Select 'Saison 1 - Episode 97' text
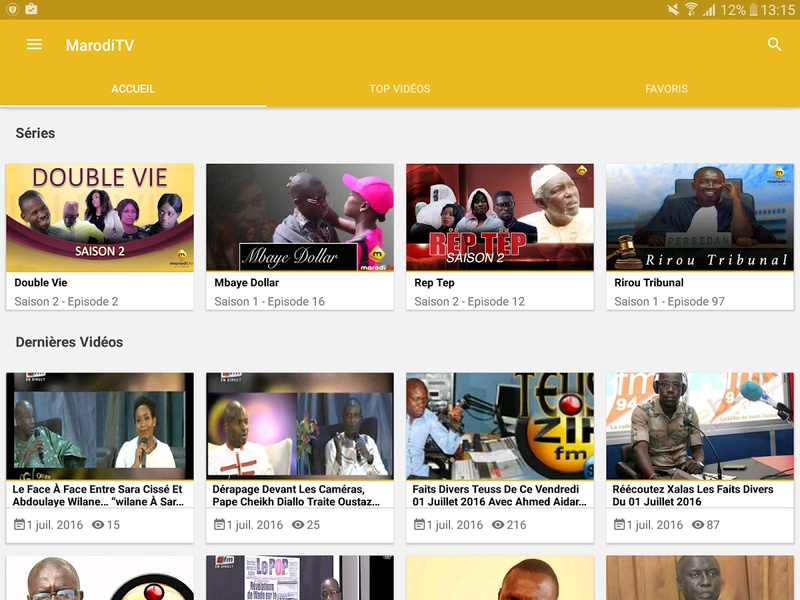 669,302
